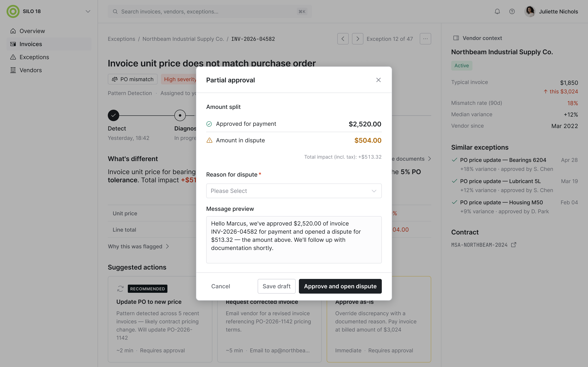Focus the invoice search field
Viewport: 588px width, 367px height.
click(210, 11)
